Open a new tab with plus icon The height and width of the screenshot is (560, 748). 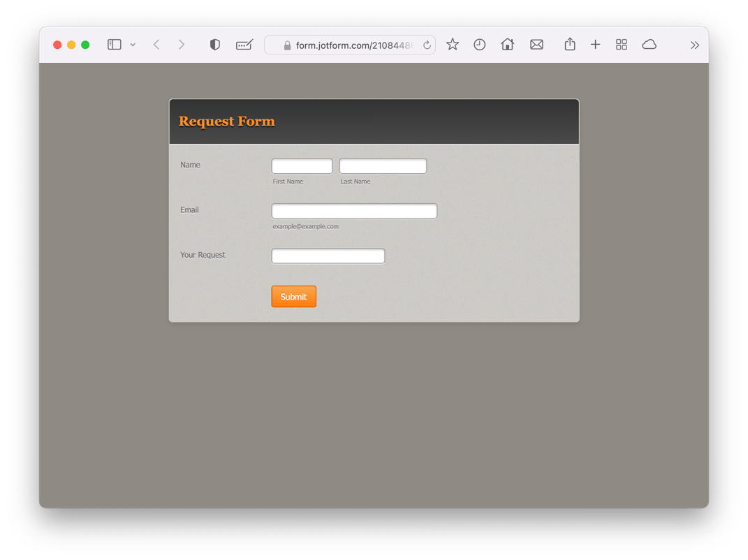595,45
